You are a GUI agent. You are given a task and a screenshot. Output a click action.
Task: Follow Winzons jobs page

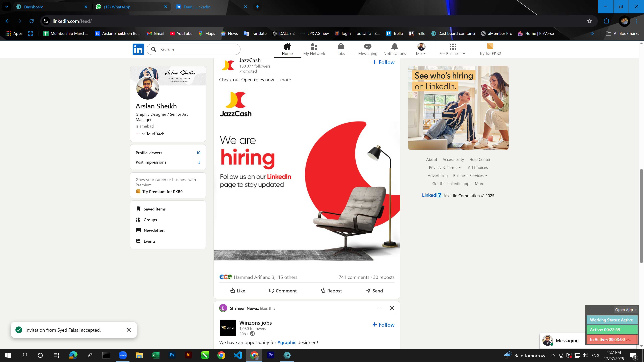tap(383, 324)
